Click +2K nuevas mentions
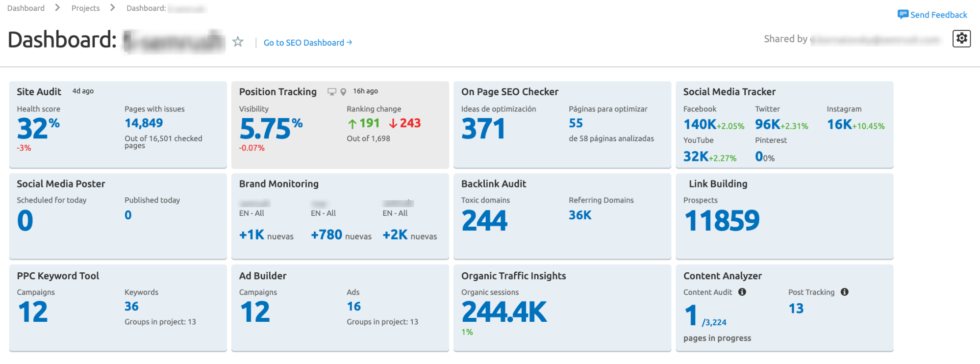Image resolution: width=980 pixels, height=364 pixels. [x=410, y=235]
